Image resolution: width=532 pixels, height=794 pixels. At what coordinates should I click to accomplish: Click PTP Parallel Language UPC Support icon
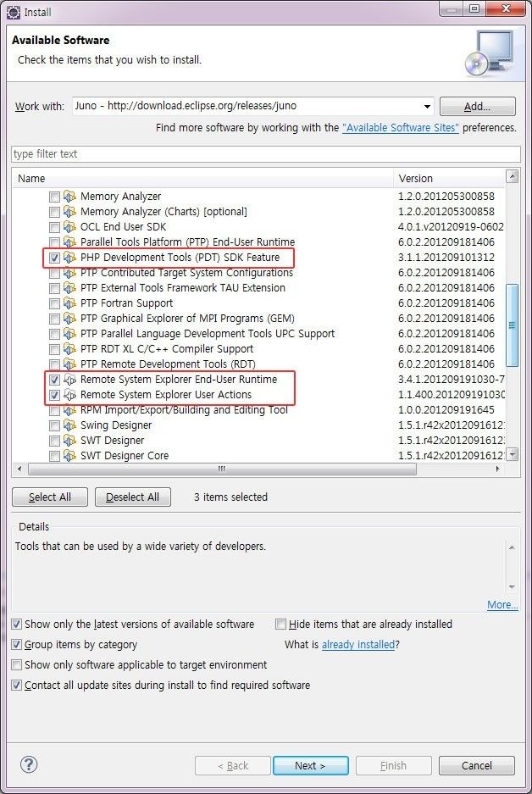tap(69, 334)
